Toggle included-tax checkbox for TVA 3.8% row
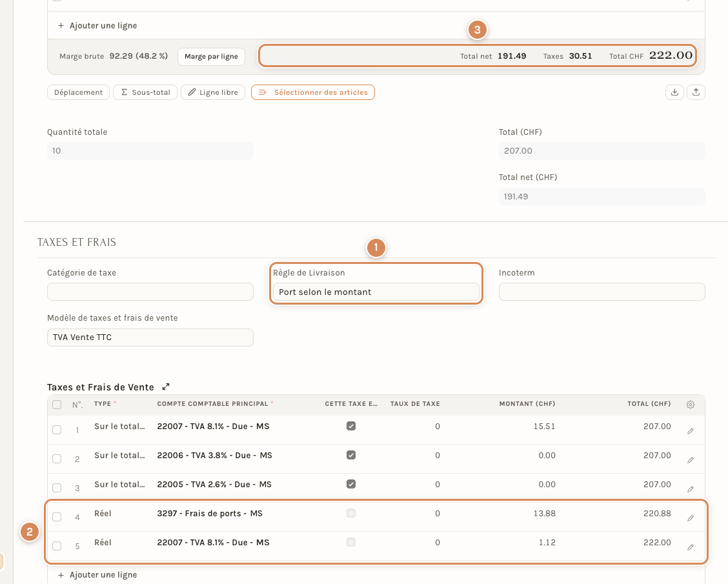Image resolution: width=728 pixels, height=584 pixels. click(x=351, y=455)
